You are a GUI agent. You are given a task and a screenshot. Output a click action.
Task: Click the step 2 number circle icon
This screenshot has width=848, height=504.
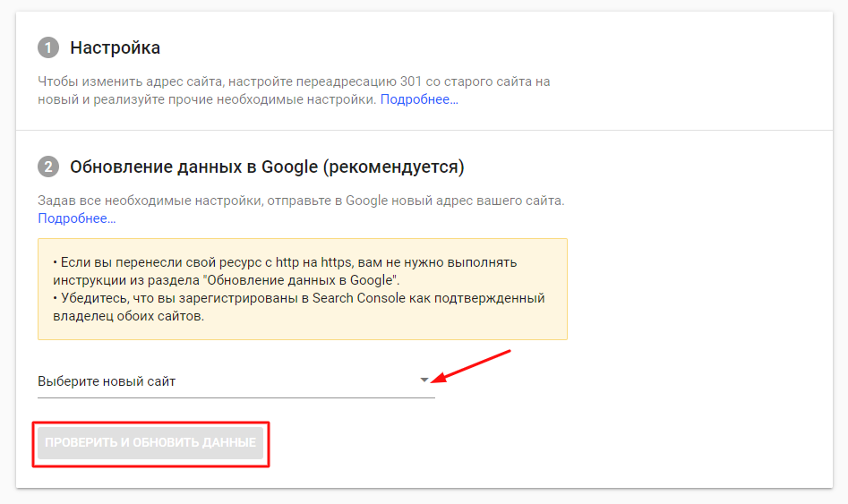[x=48, y=167]
